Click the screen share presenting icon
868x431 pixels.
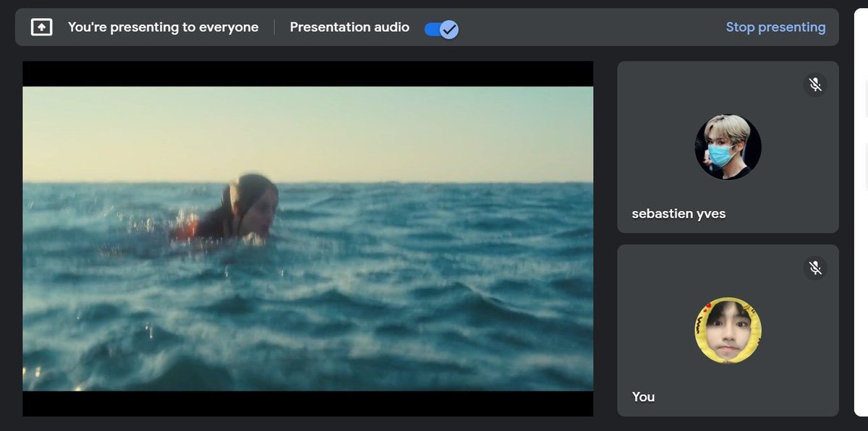click(x=41, y=27)
